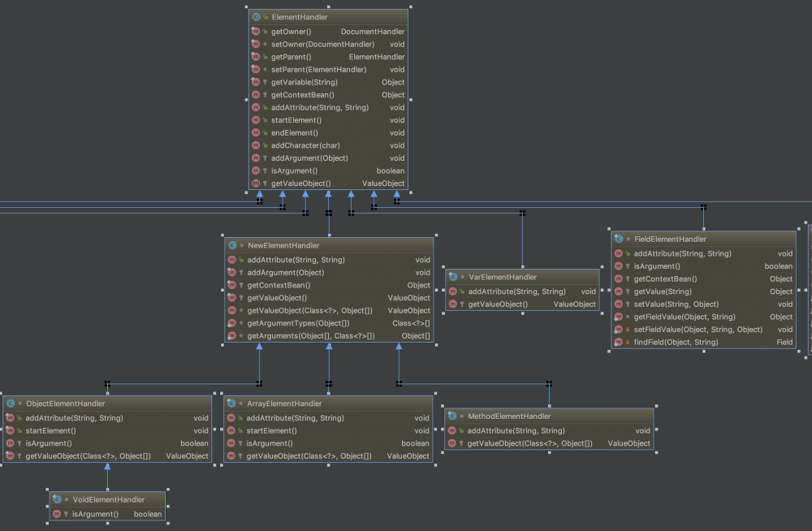Select addAttribute(String, String) in ObjectElementHandler

pyautogui.click(x=74, y=418)
